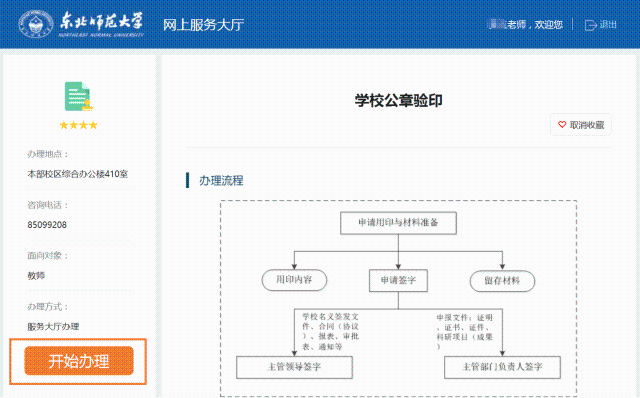Click the 网上服务大厅 header title
This screenshot has height=398, width=640.
(203, 25)
